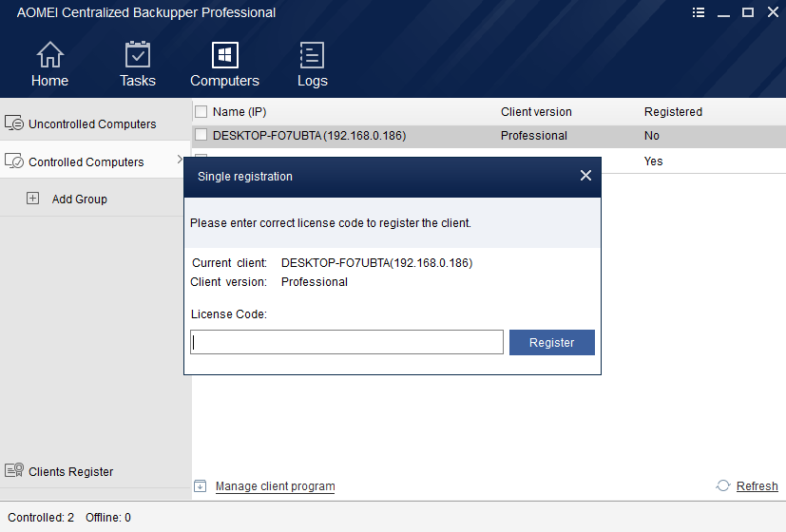Image resolution: width=786 pixels, height=532 pixels.
Task: Click the Controlled: 2 status bar entry
Action: (41, 518)
